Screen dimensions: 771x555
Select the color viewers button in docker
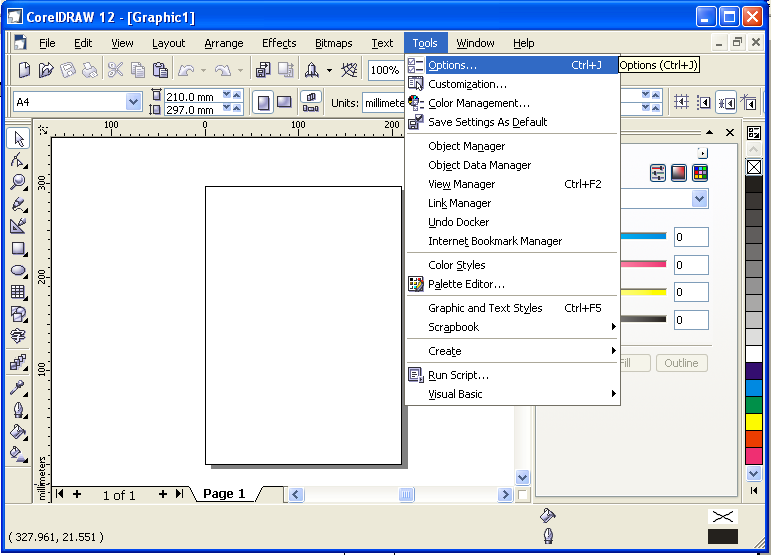point(679,173)
